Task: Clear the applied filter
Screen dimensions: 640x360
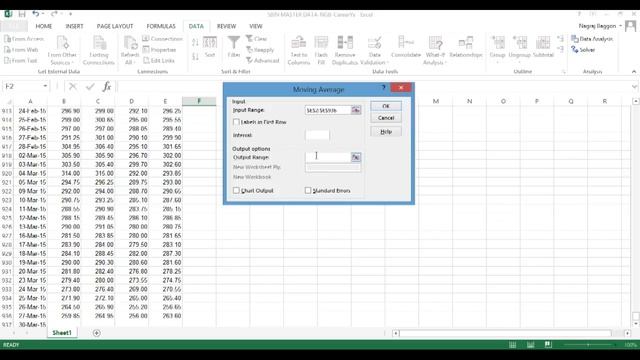Action: click(256, 39)
